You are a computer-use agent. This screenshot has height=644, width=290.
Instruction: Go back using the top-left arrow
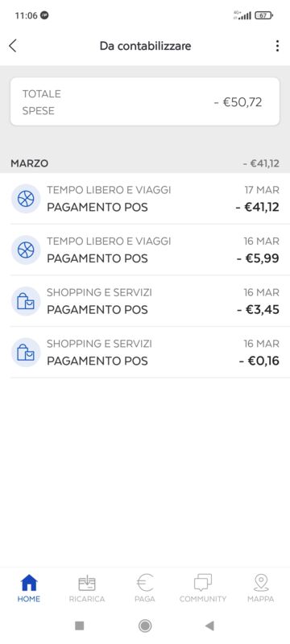13,46
